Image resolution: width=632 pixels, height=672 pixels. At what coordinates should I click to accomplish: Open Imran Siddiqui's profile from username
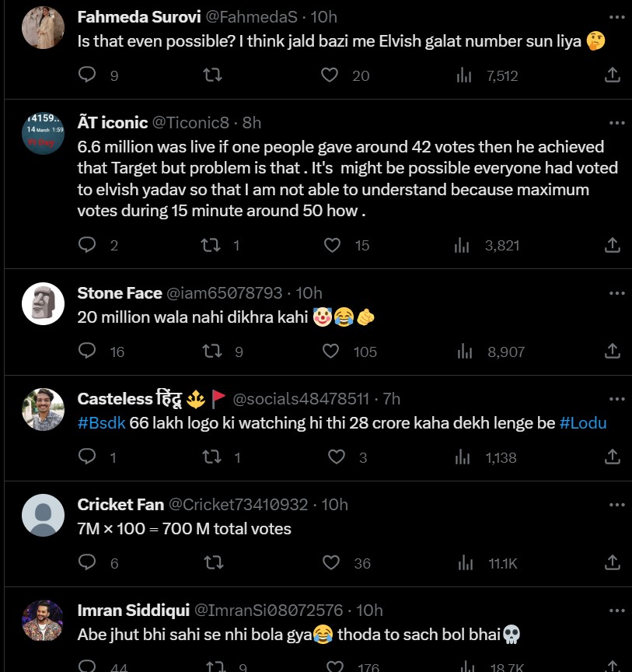131,611
